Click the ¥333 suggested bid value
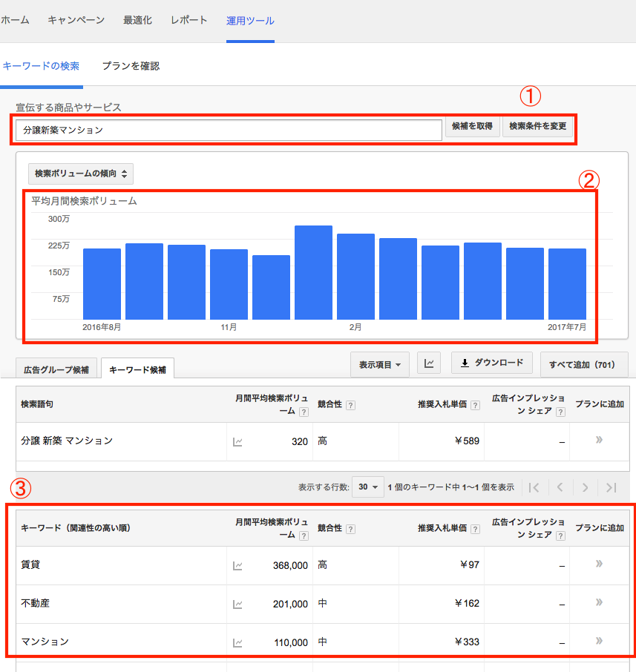The width and height of the screenshot is (636, 672). click(x=467, y=642)
